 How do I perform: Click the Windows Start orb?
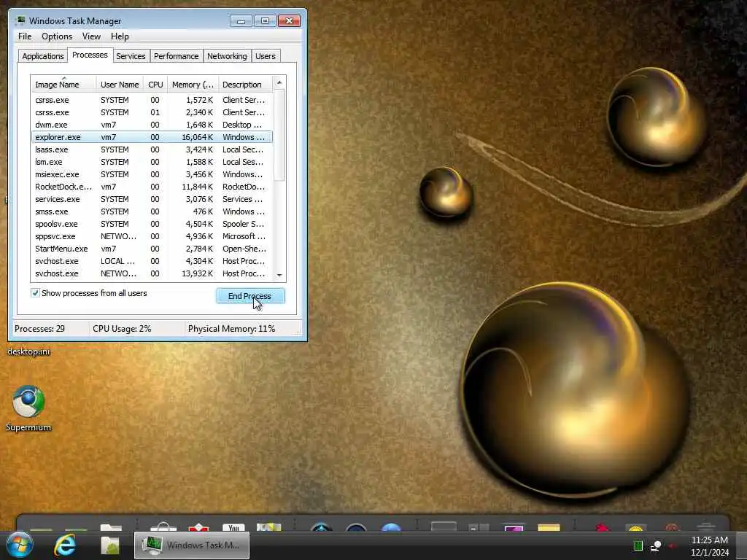click(x=20, y=545)
